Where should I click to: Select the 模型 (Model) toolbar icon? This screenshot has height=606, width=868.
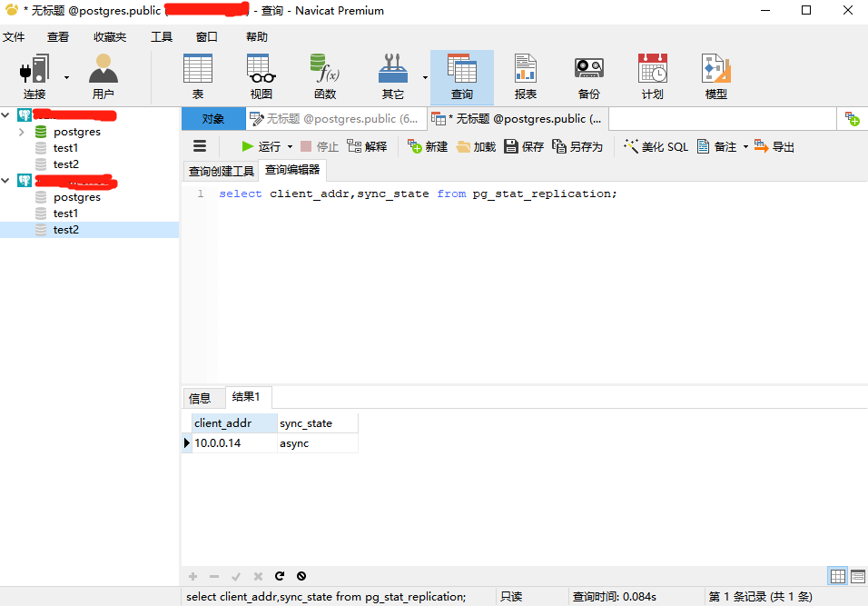[x=715, y=76]
